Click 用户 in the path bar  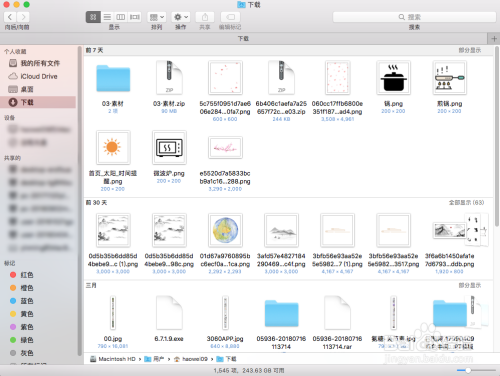point(154,359)
